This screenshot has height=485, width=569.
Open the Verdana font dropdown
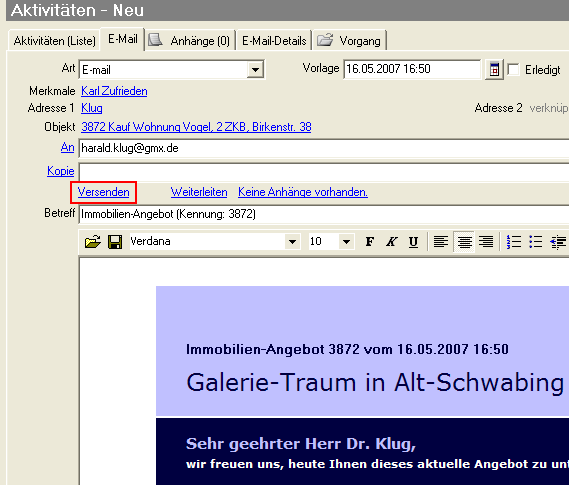(292, 242)
